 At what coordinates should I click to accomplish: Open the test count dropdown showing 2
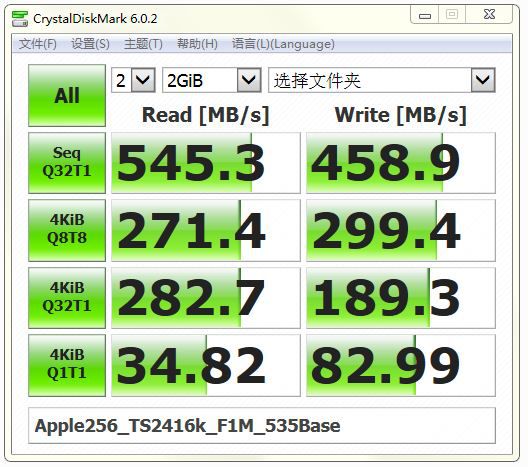click(x=133, y=80)
